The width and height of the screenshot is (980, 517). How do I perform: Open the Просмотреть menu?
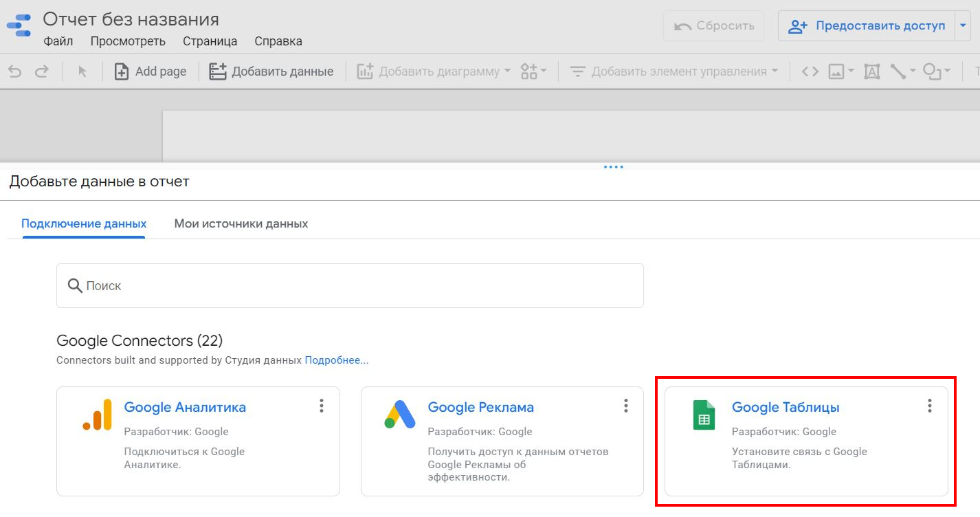pyautogui.click(x=128, y=41)
